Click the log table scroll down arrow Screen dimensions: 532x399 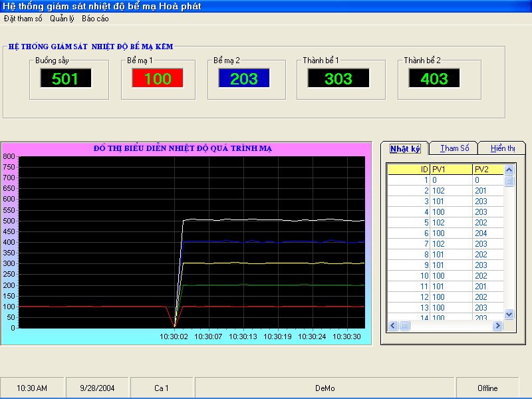click(x=509, y=314)
